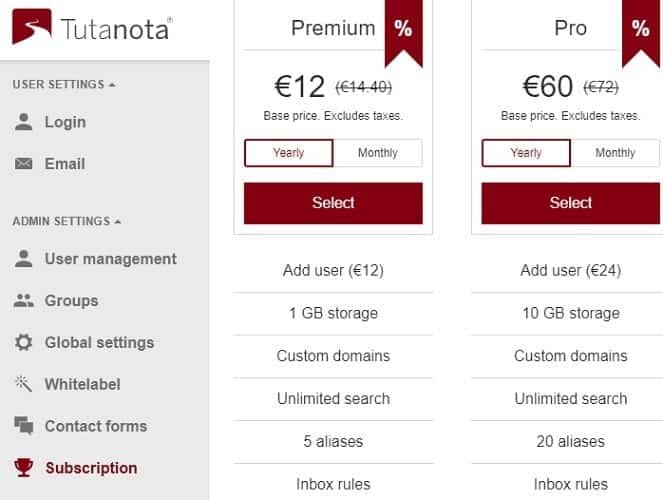This screenshot has height=500, width=663.
Task: Choose Yearly billing for Premium plan
Action: (289, 153)
